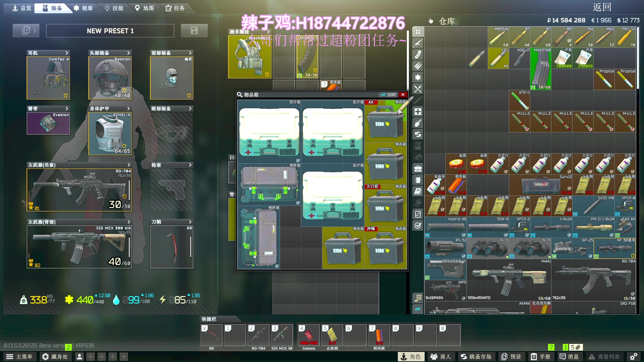Open the preset list dropdown button
The height and width of the screenshot is (362, 644).
(26, 31)
